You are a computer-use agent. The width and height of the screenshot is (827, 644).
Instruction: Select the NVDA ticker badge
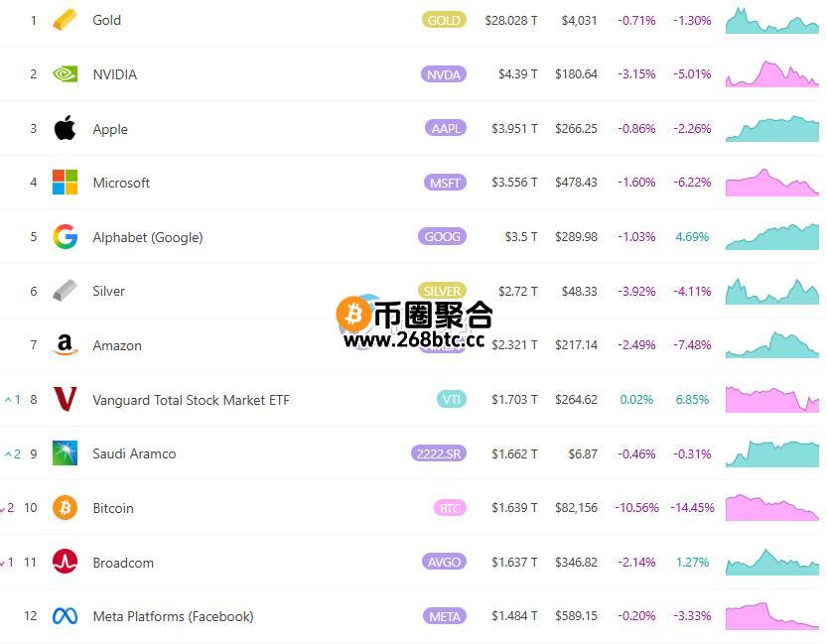coord(443,74)
